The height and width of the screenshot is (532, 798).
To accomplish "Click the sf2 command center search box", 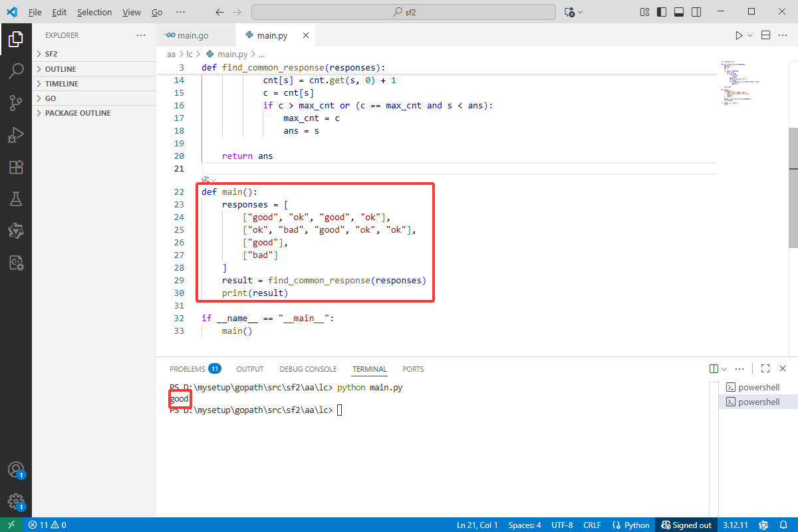I will 404,12.
